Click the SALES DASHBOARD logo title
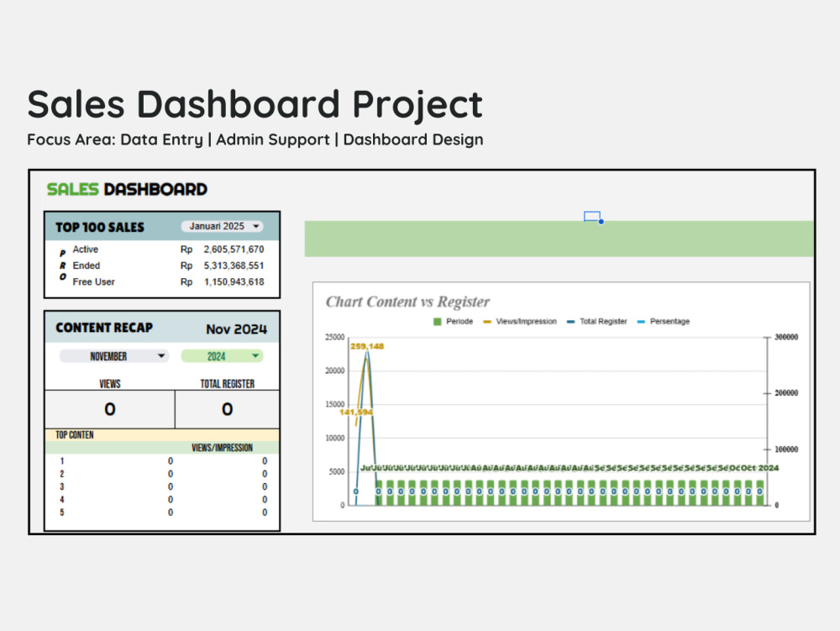840x631 pixels. click(127, 189)
